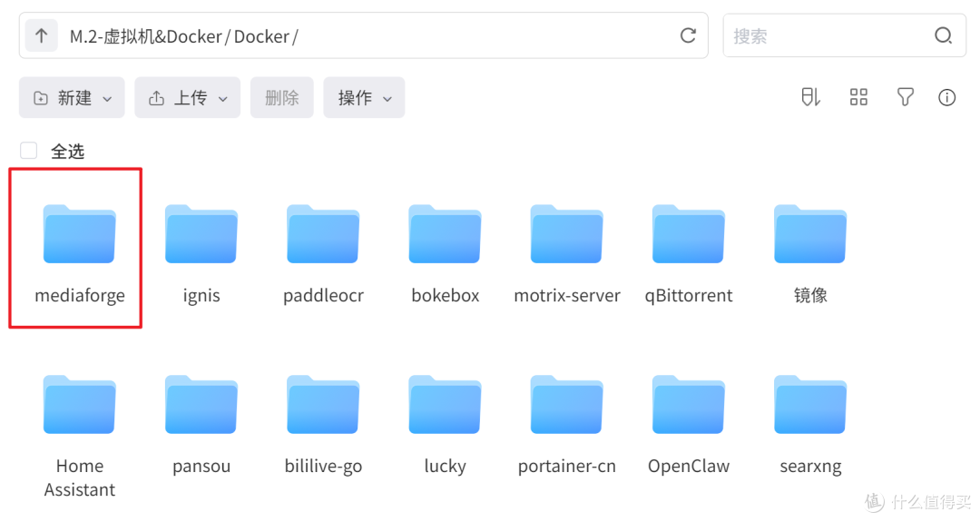This screenshot has width=980, height=522.
Task: Click the qBittorrent folder name
Action: click(689, 295)
